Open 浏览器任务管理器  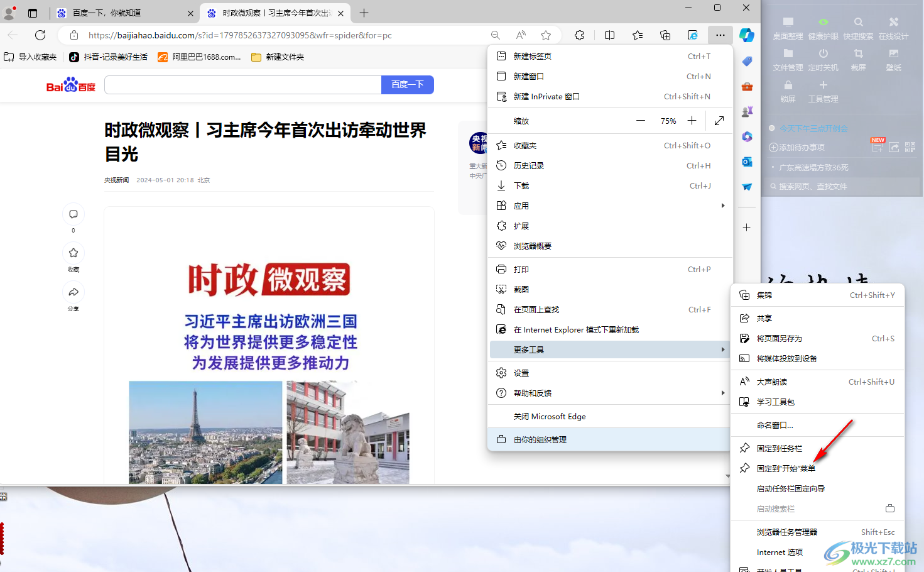point(818,532)
